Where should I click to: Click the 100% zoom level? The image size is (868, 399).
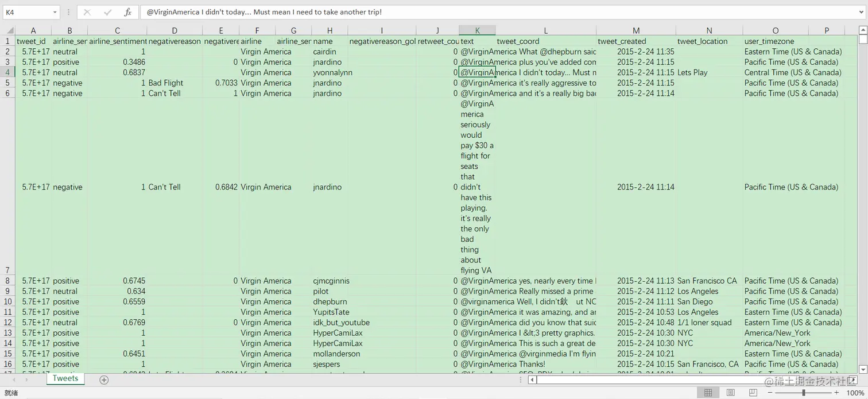(x=855, y=393)
